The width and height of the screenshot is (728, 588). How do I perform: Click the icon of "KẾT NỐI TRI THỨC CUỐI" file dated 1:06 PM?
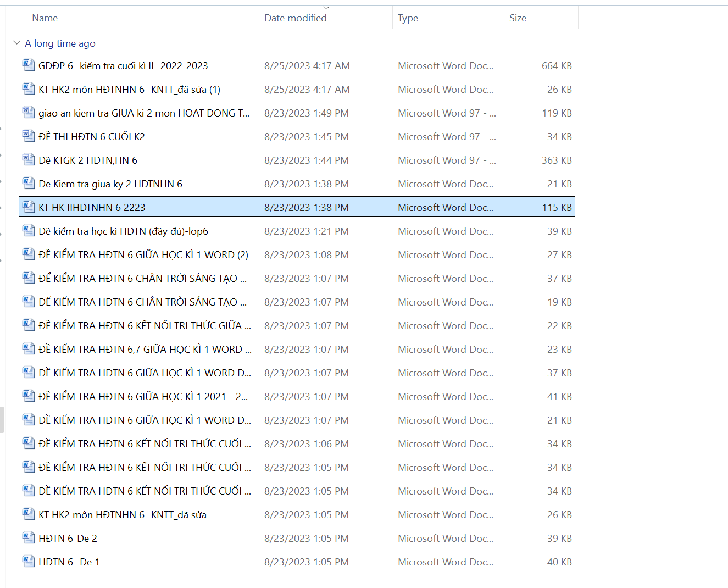[29, 443]
